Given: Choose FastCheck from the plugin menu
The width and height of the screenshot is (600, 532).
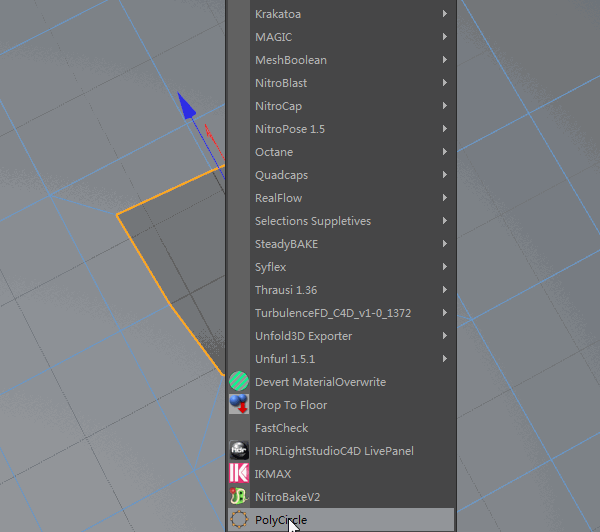Looking at the screenshot, I should click(x=281, y=428).
